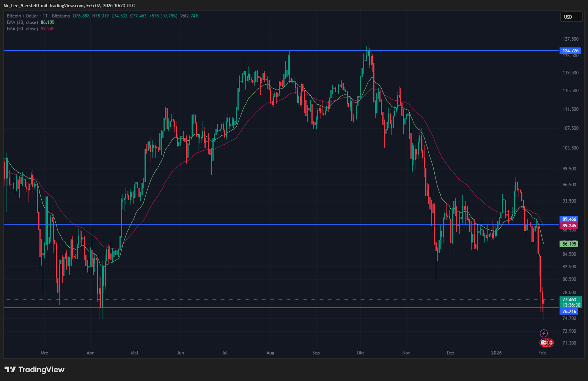Click the 2026 year marker on time axis
The image size is (588, 381).
[496, 353]
